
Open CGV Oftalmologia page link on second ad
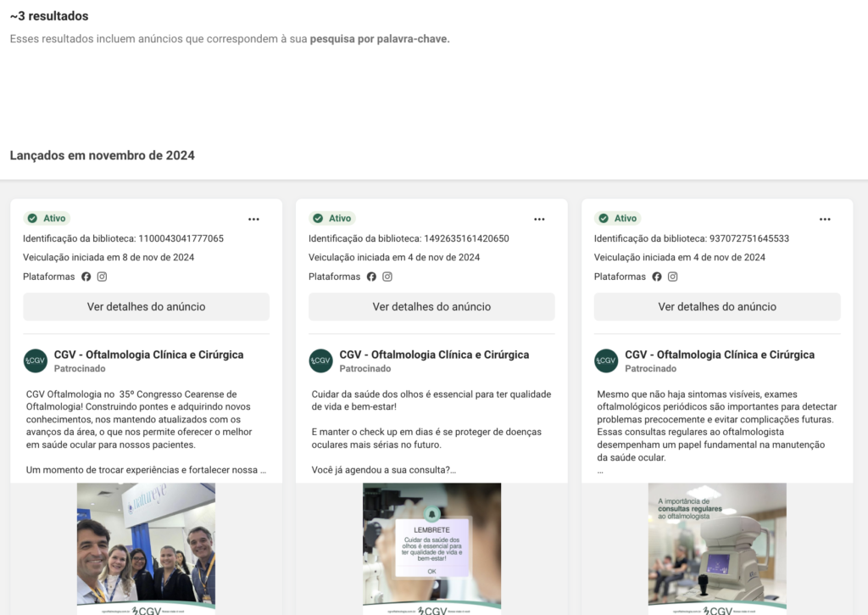(x=434, y=355)
